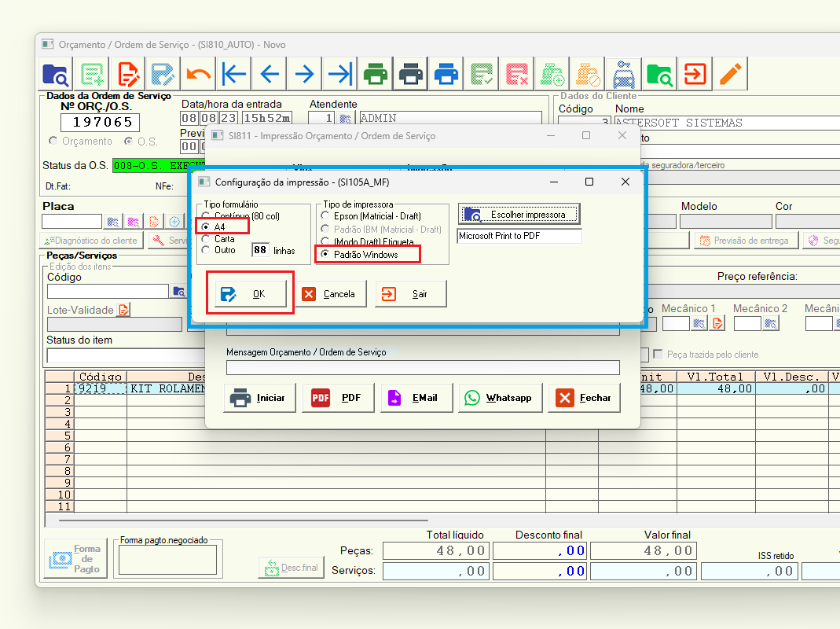Click Previsão de entrega button
Viewport: 840px width, 629px height.
[x=746, y=241]
